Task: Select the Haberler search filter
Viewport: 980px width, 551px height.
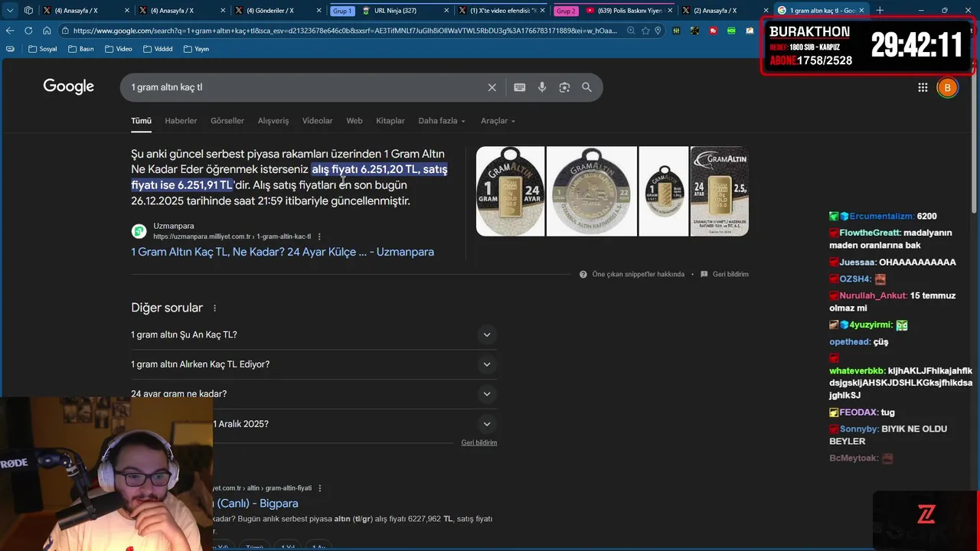Action: coord(181,121)
